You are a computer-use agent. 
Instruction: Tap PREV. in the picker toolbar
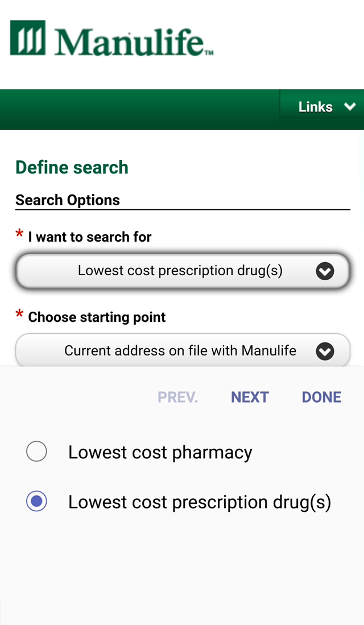pyautogui.click(x=177, y=397)
